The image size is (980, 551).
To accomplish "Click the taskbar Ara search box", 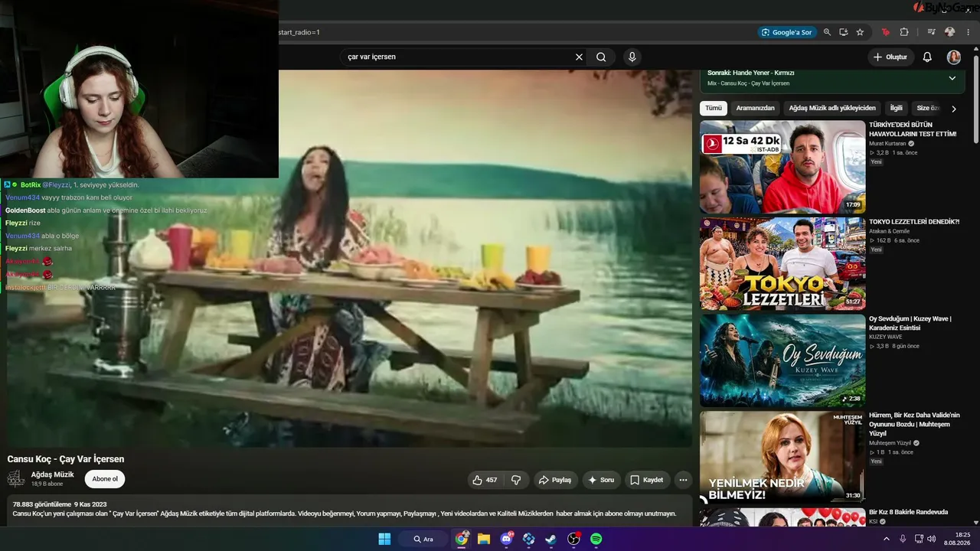I will point(423,539).
